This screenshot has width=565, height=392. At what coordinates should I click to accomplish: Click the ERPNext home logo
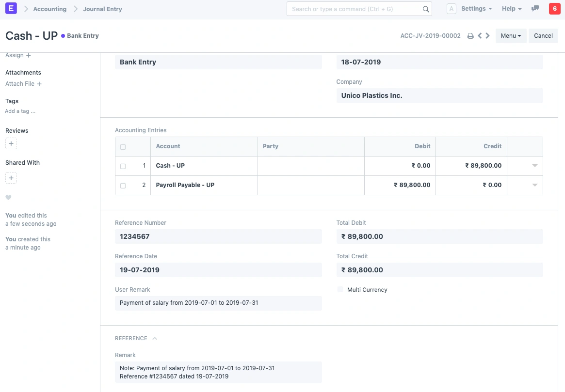coord(11,8)
